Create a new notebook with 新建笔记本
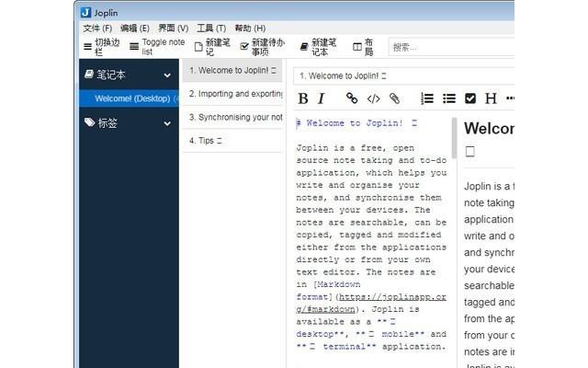The width and height of the screenshot is (588, 368). click(x=319, y=47)
